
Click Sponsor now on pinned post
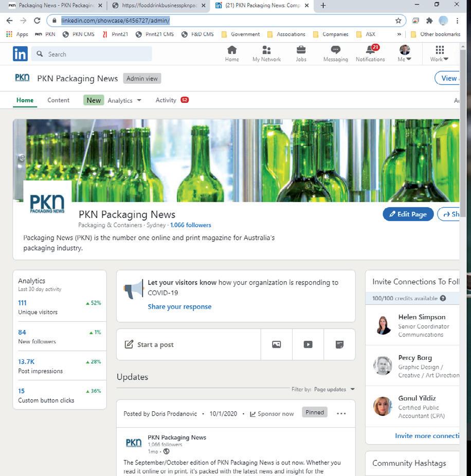[272, 413]
